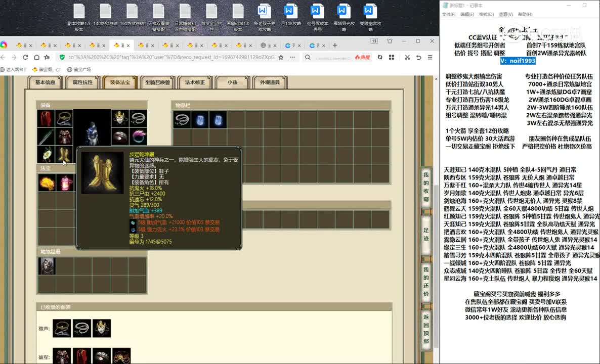
Task: Open the 坐骑召唤兽 tab
Action: [157, 82]
